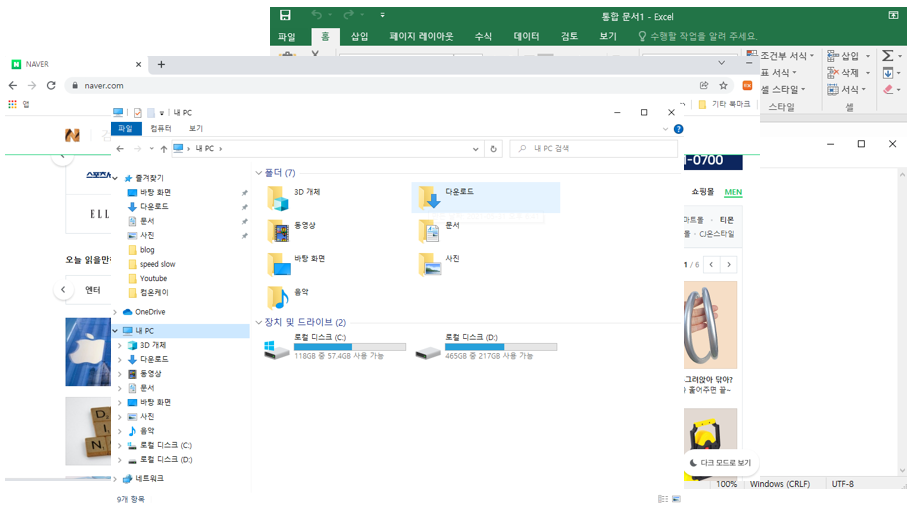The width and height of the screenshot is (914, 510).
Task: Click the Excel redo arrow
Action: pos(349,15)
